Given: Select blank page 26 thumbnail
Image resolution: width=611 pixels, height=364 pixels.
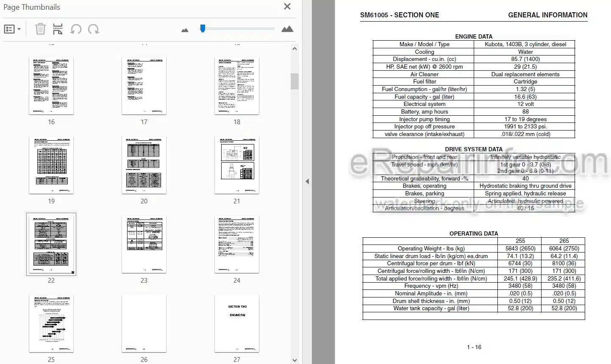Looking at the screenshot, I should (144, 324).
